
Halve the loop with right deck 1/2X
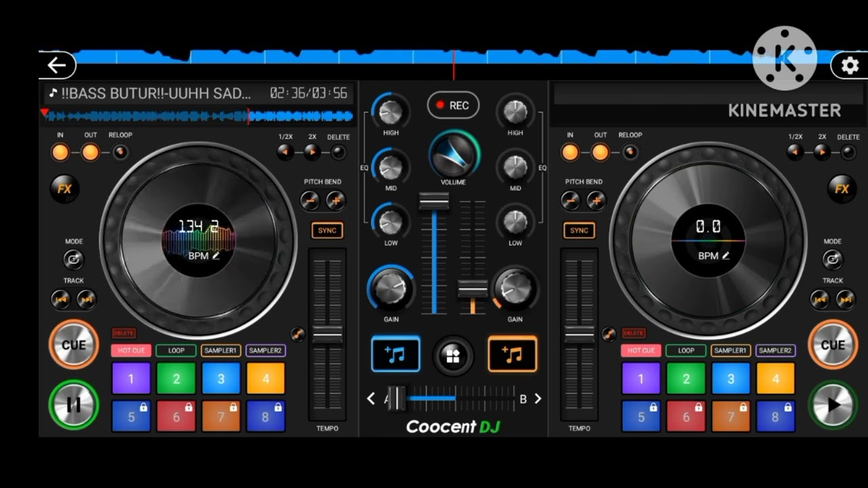795,152
